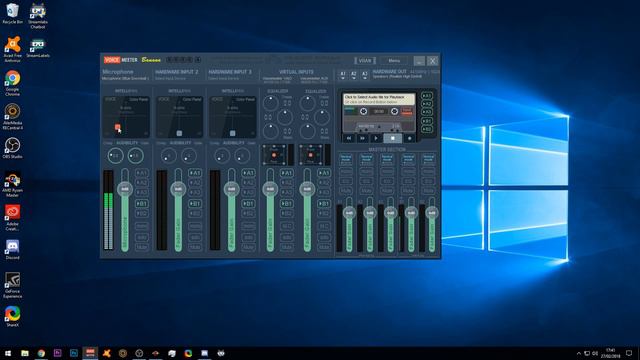
Task: Open the Avast Free Antivirus desktop icon
Action: click(x=12, y=49)
